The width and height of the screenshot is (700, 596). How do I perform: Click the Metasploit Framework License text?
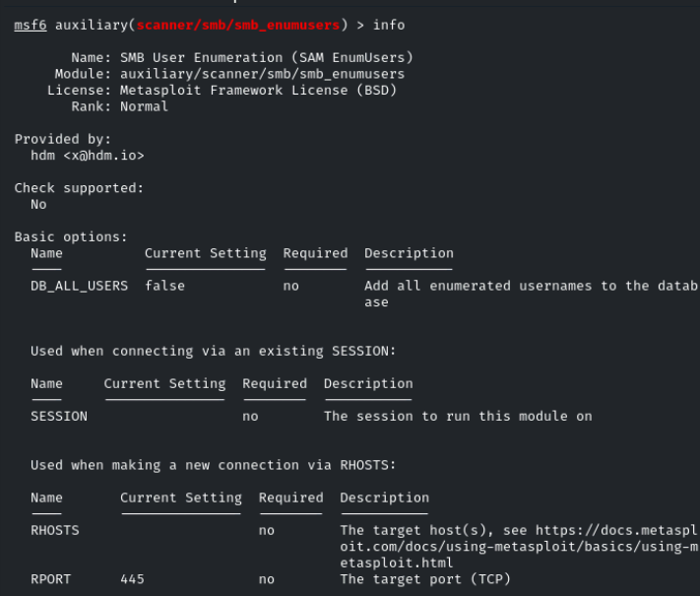coord(259,91)
